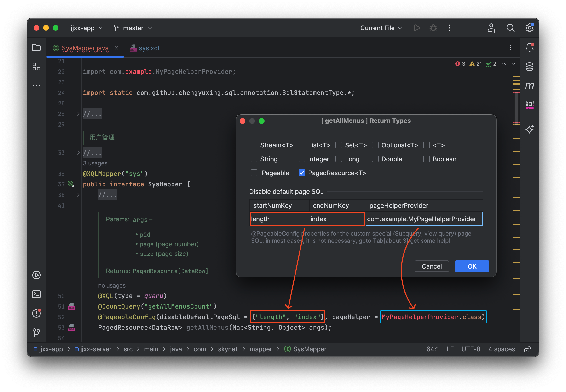Check the Stream<T> return type
The image size is (566, 392).
254,145
